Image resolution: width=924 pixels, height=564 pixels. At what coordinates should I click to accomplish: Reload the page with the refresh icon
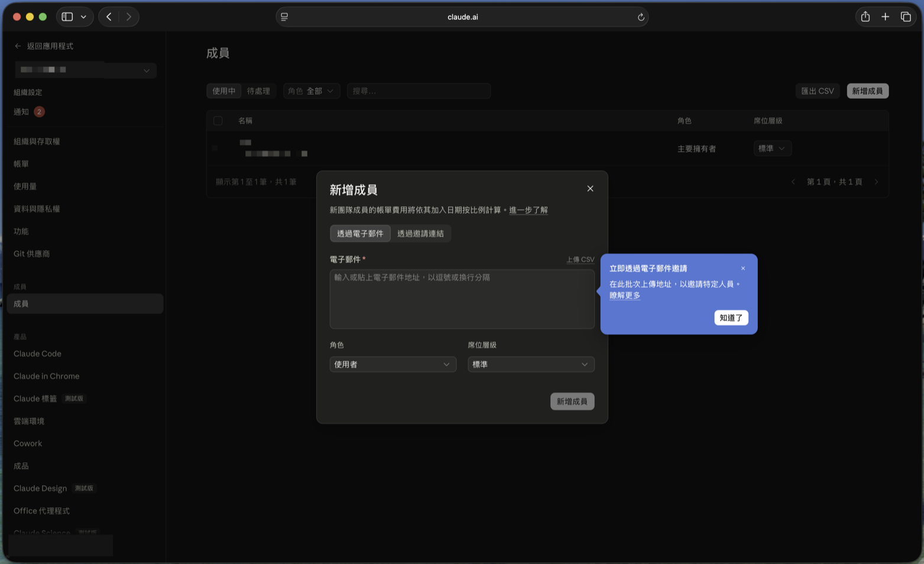pyautogui.click(x=641, y=17)
